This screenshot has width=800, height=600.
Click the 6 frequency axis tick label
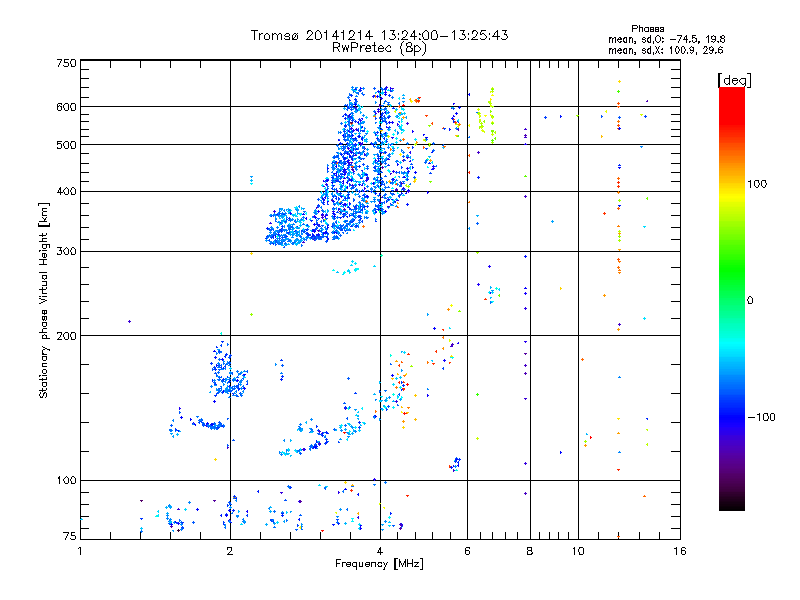pyautogui.click(x=467, y=551)
